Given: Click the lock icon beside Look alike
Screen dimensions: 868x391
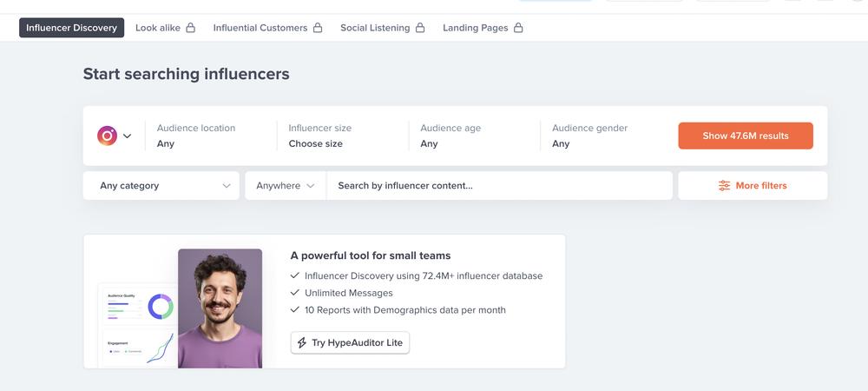Looking at the screenshot, I should pyautogui.click(x=190, y=28).
